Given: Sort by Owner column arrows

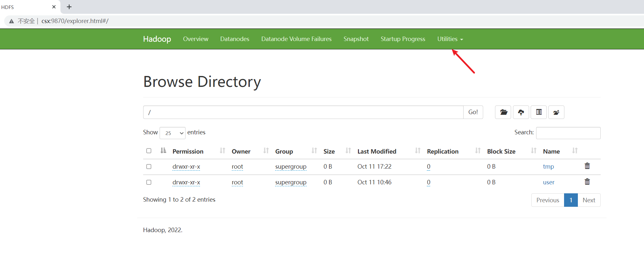Looking at the screenshot, I should pos(266,151).
